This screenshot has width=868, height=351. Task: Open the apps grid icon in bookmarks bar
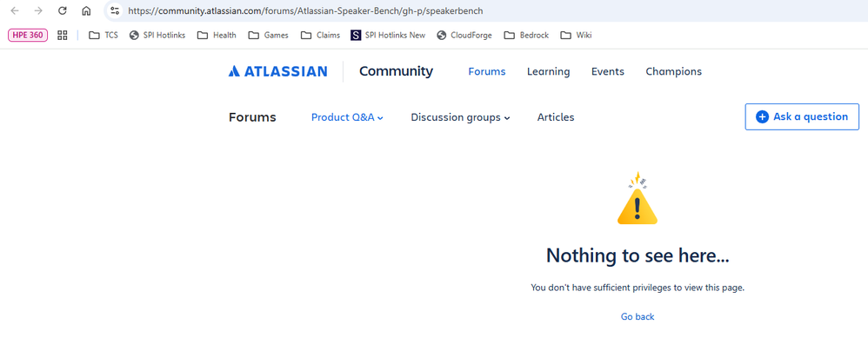[x=63, y=36]
